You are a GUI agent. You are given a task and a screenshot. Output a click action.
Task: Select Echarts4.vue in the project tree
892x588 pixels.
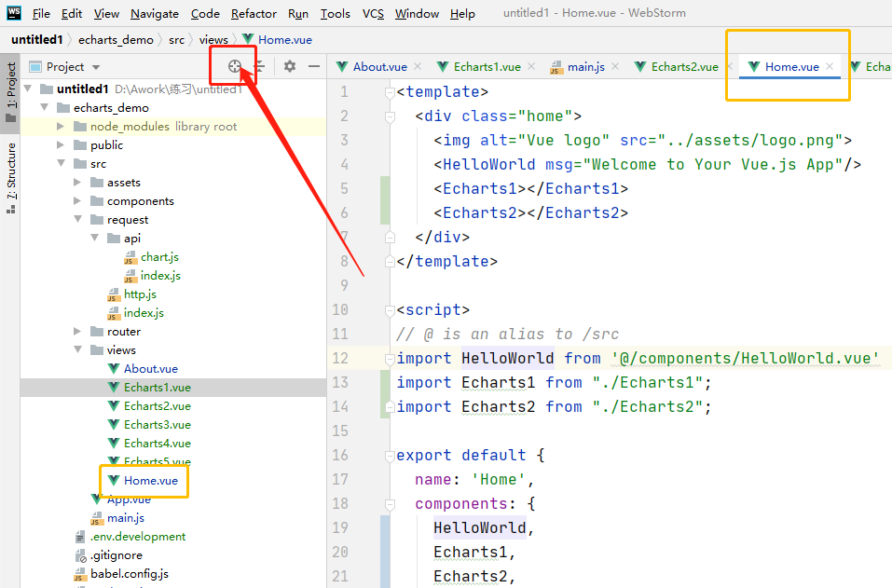pyautogui.click(x=158, y=444)
